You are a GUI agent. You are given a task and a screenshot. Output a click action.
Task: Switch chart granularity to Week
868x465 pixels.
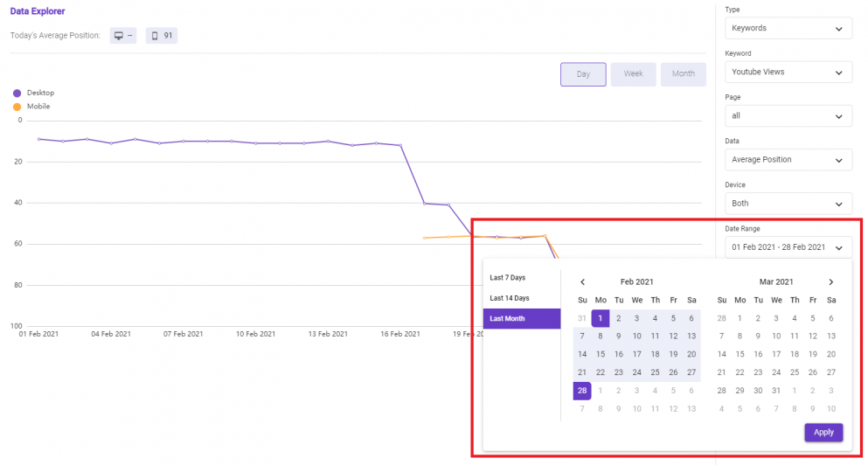633,73
